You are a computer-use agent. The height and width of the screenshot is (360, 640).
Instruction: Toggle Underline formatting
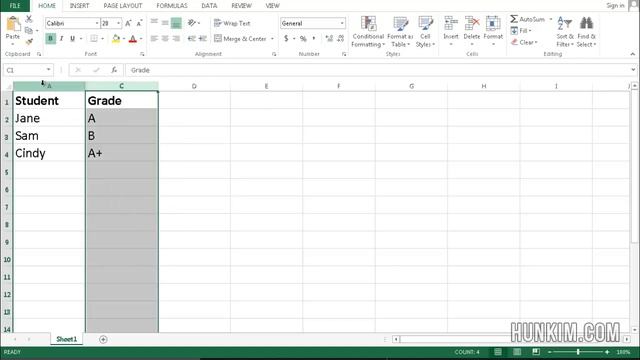(72, 38)
